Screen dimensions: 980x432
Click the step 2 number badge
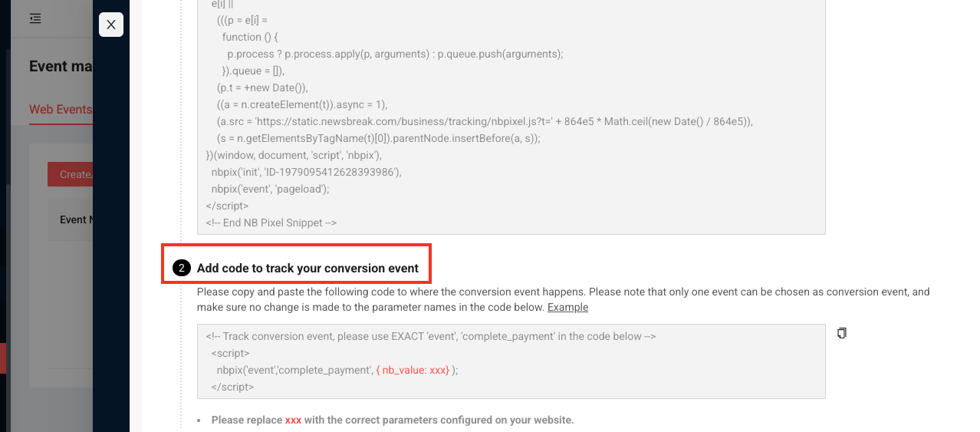coord(181,268)
